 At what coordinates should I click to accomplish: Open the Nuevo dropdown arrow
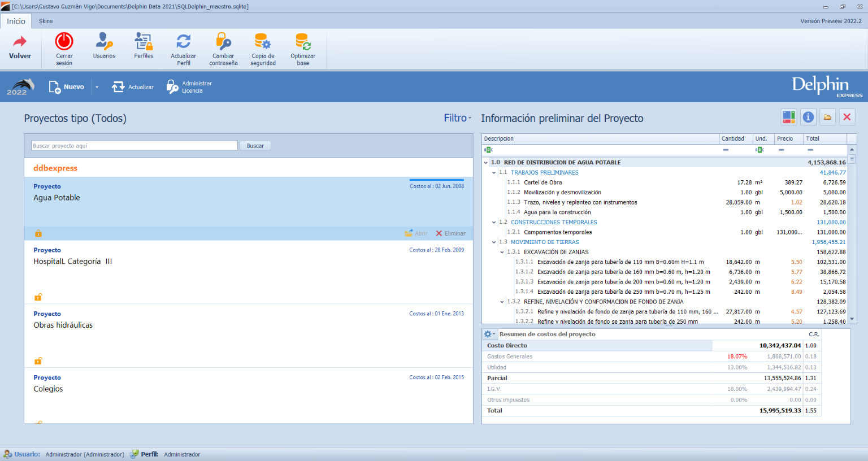point(97,87)
